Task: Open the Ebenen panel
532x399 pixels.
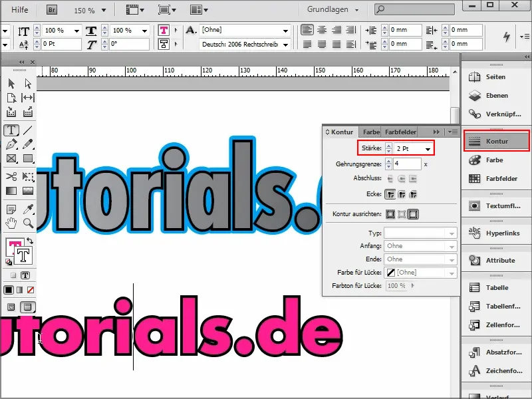Action: click(x=496, y=96)
